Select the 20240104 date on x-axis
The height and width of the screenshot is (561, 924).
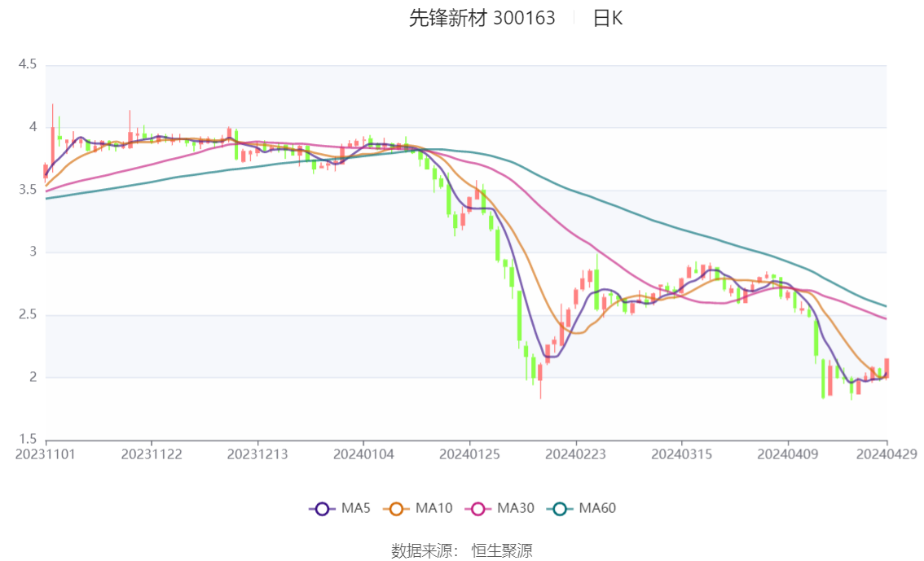tap(363, 454)
